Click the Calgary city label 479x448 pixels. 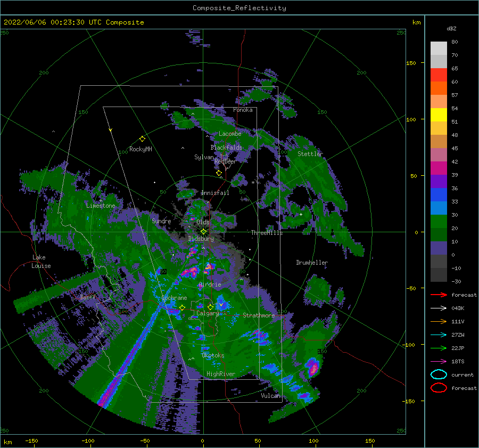click(208, 313)
